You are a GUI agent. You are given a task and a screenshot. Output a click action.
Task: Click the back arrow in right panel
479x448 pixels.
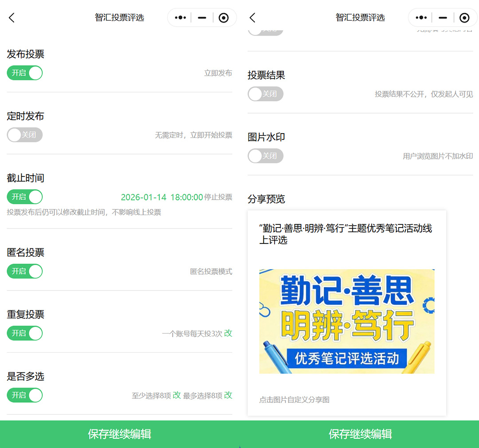(x=252, y=18)
